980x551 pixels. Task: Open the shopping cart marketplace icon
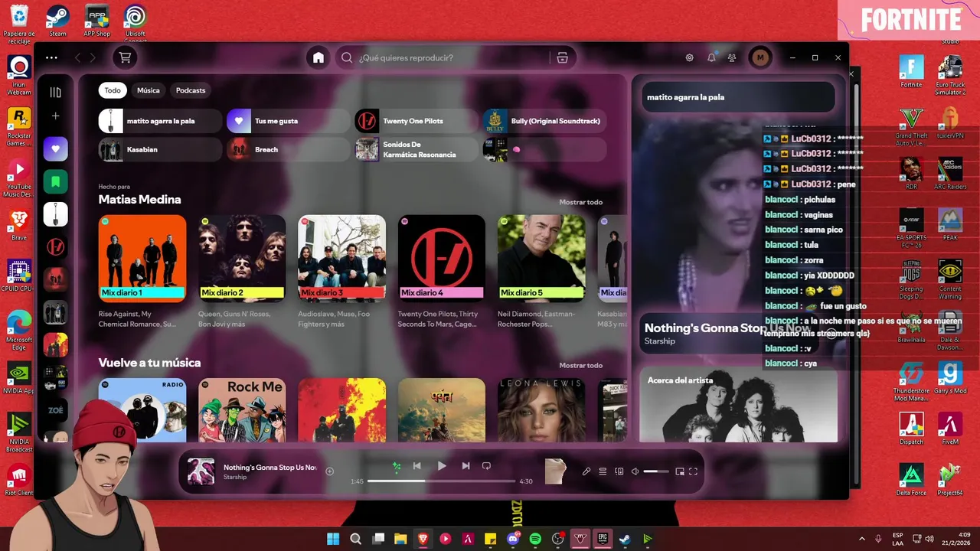click(125, 57)
